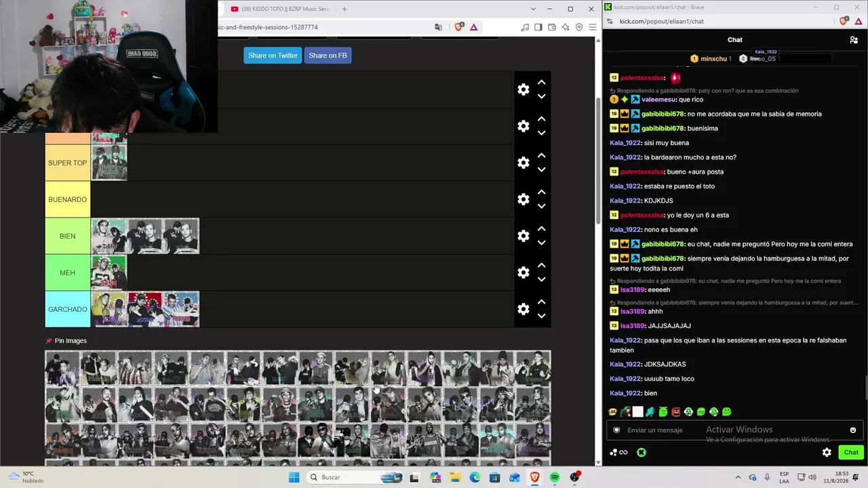Screen dimensions: 868x488
Task: Open Spotify from the taskbar
Action: pyautogui.click(x=554, y=477)
